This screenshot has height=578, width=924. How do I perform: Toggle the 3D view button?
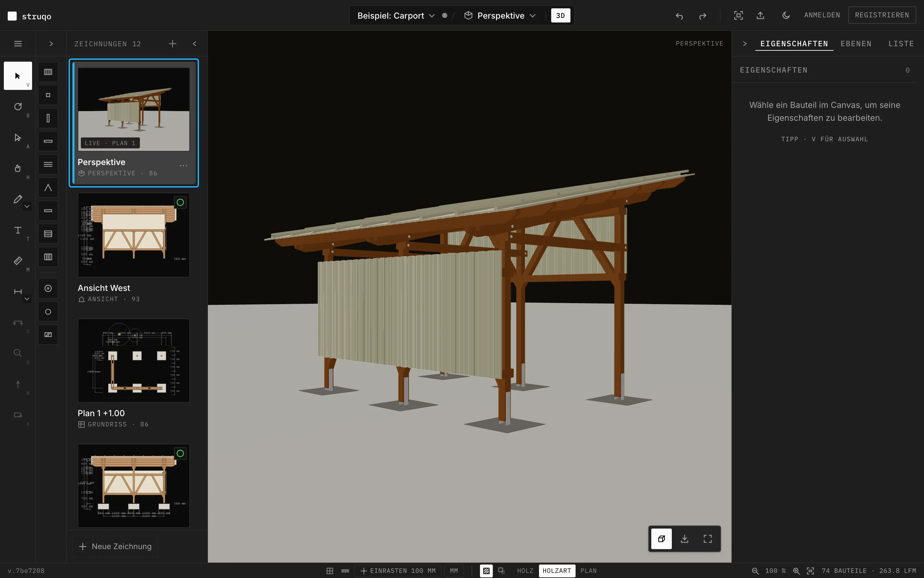coord(560,16)
